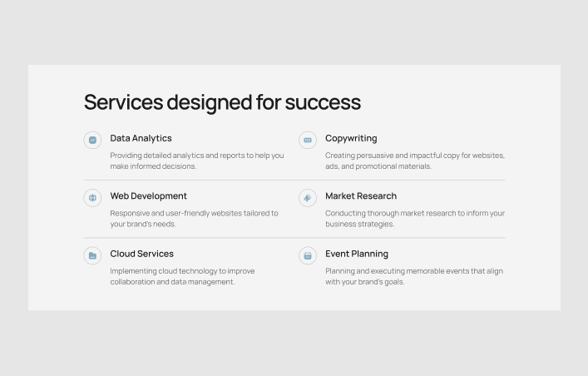Choose the Market Research title
Viewport: 588px width, 376px height.
point(361,196)
